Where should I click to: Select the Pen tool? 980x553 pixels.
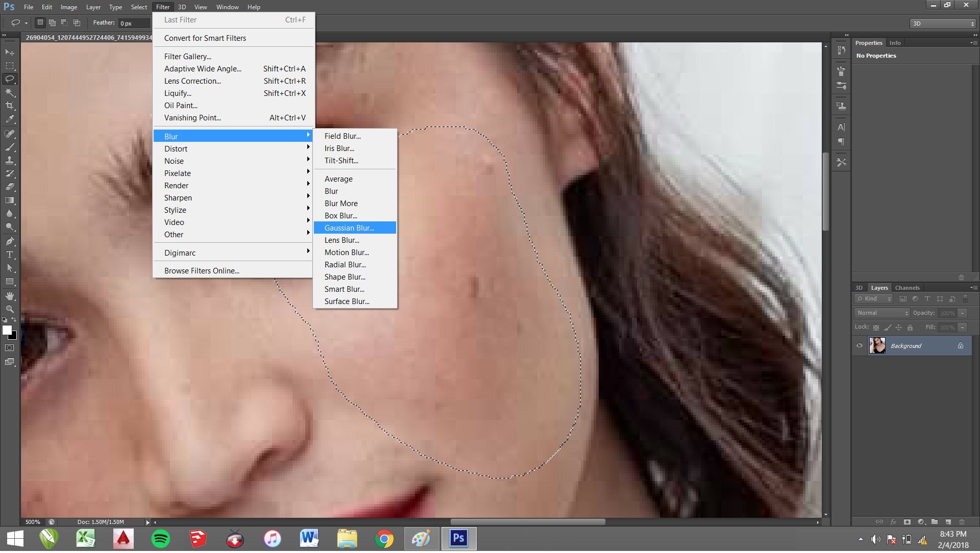(x=10, y=241)
